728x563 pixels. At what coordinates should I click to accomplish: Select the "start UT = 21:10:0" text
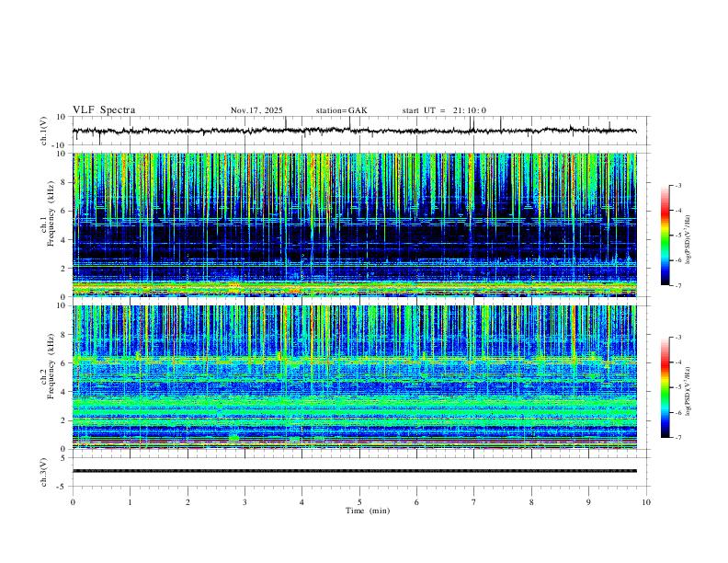(x=444, y=110)
